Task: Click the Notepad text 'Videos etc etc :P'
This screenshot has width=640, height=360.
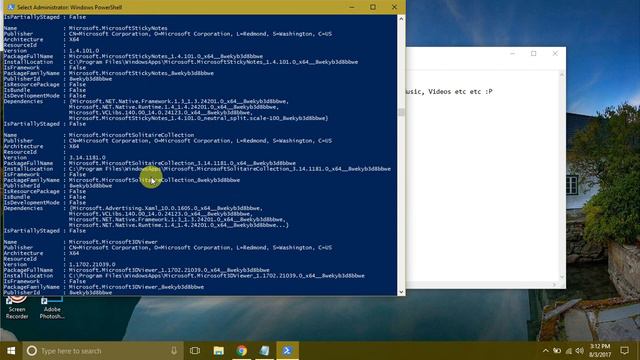Action: point(460,92)
